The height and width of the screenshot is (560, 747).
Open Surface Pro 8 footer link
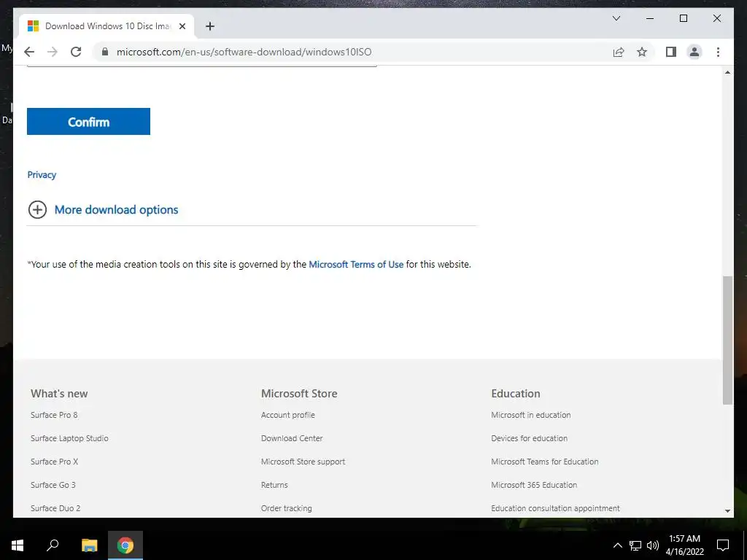click(x=54, y=415)
